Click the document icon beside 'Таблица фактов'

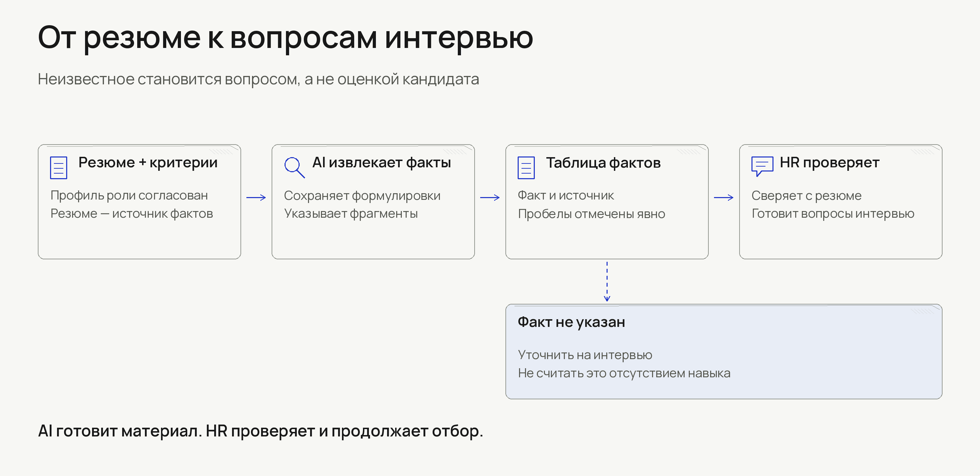pos(526,168)
